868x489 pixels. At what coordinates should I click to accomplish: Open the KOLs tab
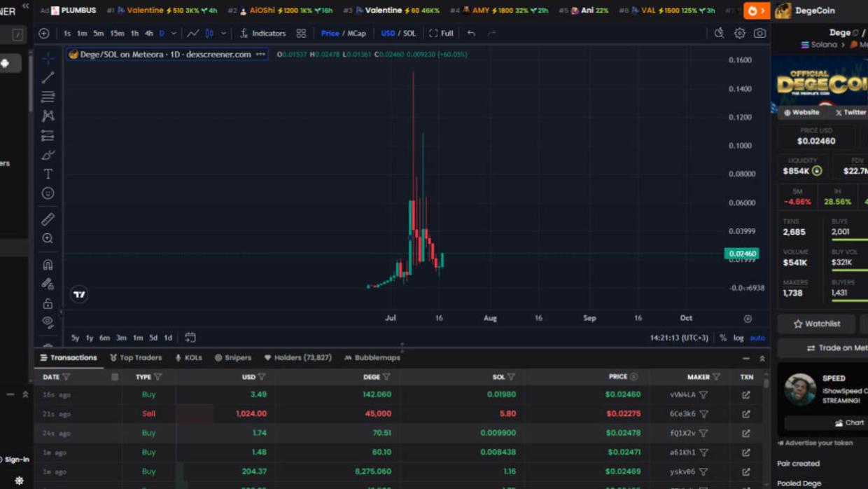point(188,357)
